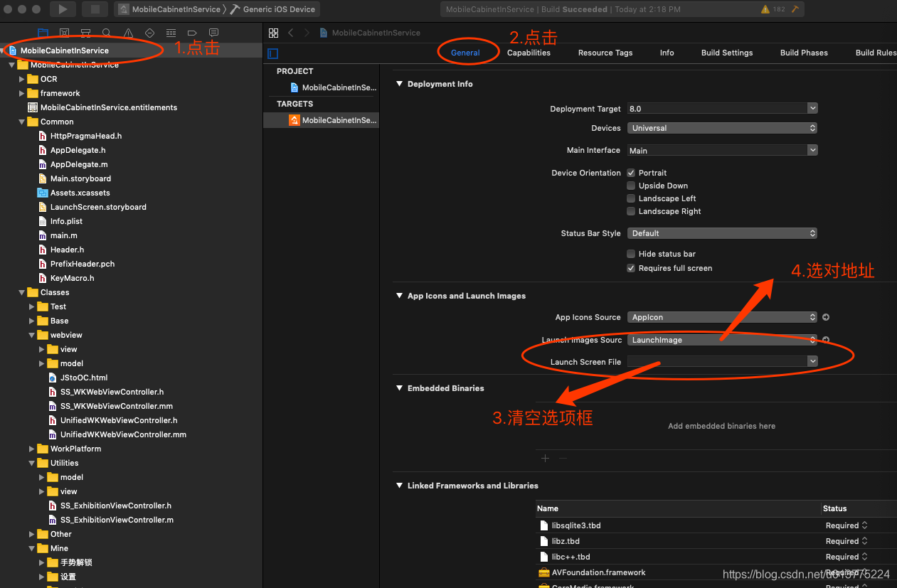Toggle the project/targets list sidebar icon
The image size is (897, 588).
coord(272,53)
